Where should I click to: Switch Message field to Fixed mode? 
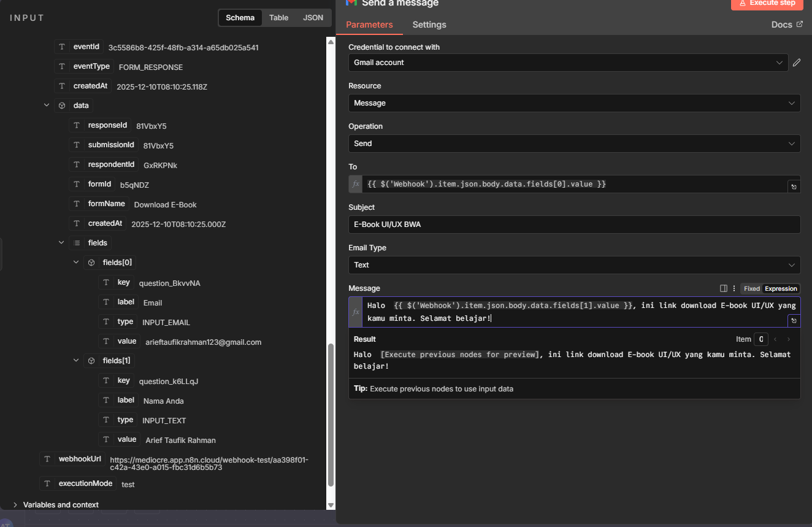(x=751, y=288)
